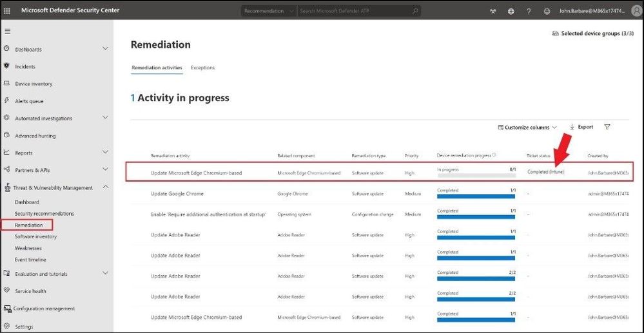Click the feedback smiley icon
The width and height of the screenshot is (644, 333).
click(547, 12)
